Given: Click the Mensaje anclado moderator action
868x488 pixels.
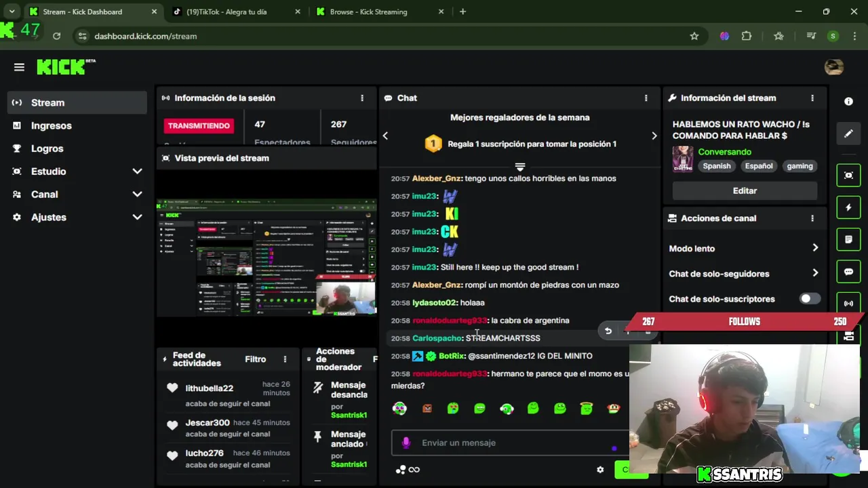Looking at the screenshot, I should [348, 439].
